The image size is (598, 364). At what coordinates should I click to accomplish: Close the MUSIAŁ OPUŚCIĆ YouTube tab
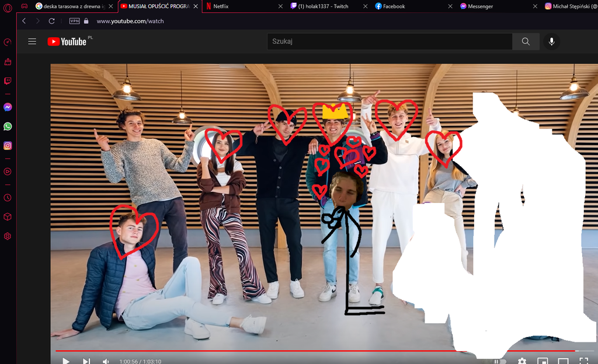click(x=196, y=6)
